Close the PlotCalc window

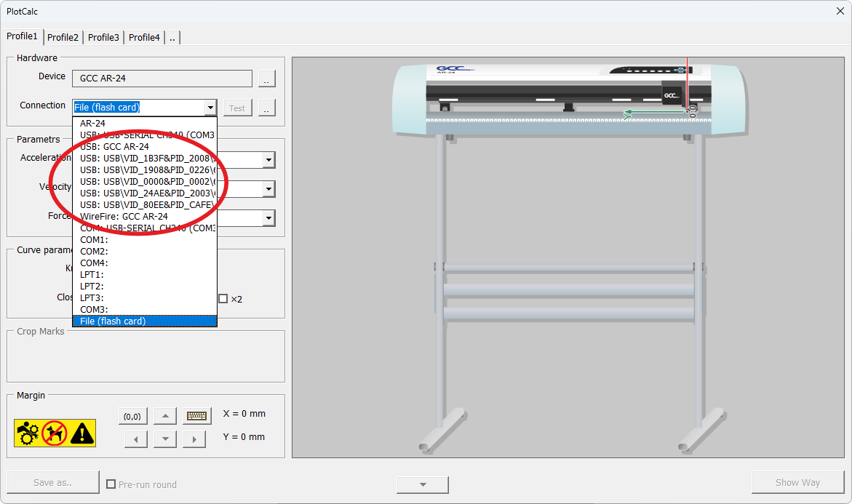click(x=840, y=11)
